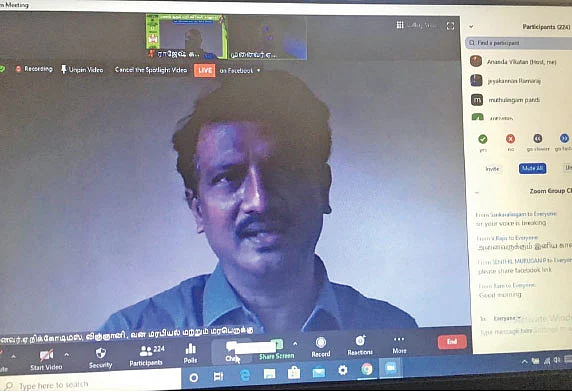
Task: Collapse the Zoom Group Chat chevron
Action: pos(477,192)
